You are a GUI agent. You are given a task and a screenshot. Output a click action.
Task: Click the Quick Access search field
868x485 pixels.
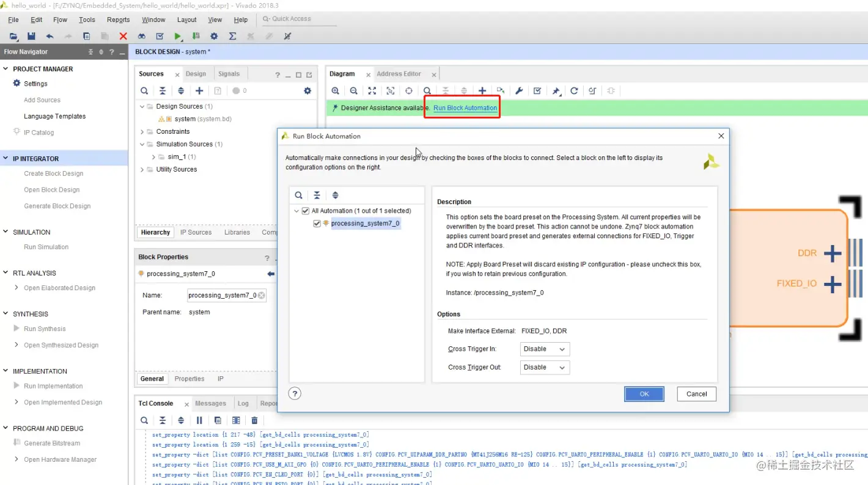[299, 19]
